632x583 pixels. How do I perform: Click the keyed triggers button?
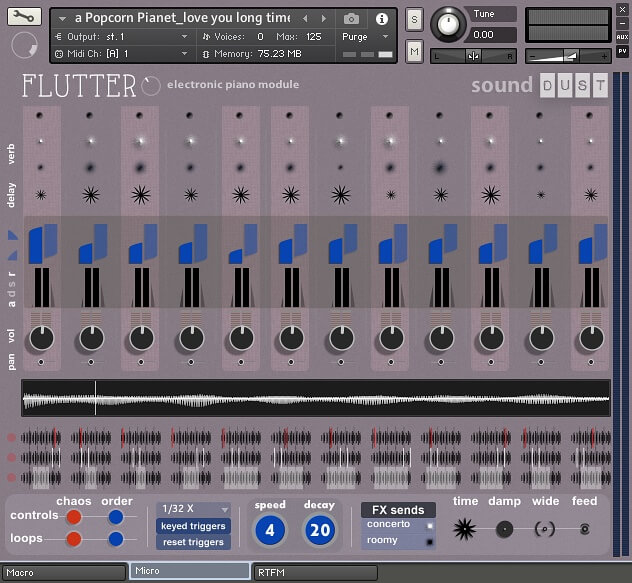point(193,526)
